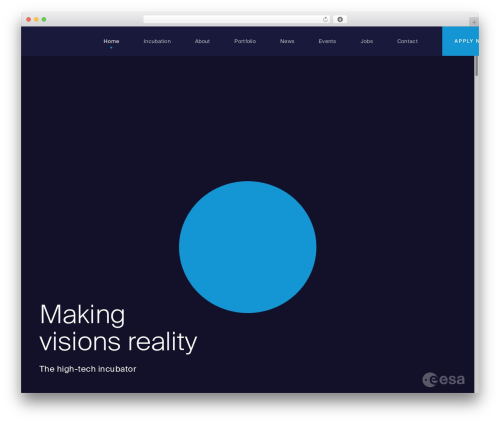Click the blue Apply Now button
This screenshot has width=500, height=423.
(x=460, y=41)
